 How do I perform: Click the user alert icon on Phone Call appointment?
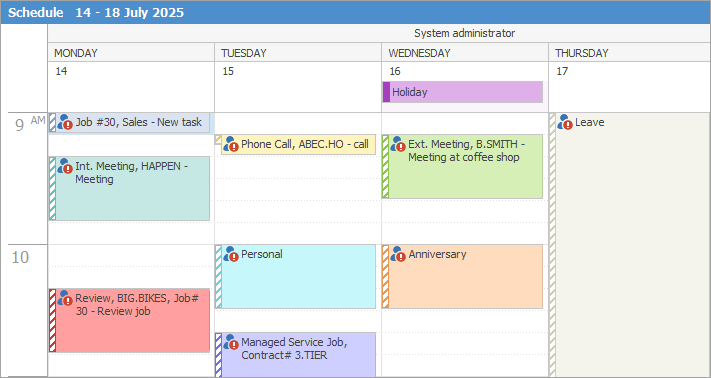(x=231, y=144)
